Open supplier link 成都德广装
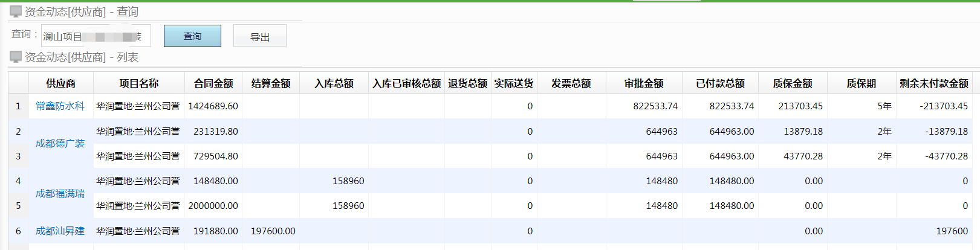The height and width of the screenshot is (250, 980). point(60,144)
